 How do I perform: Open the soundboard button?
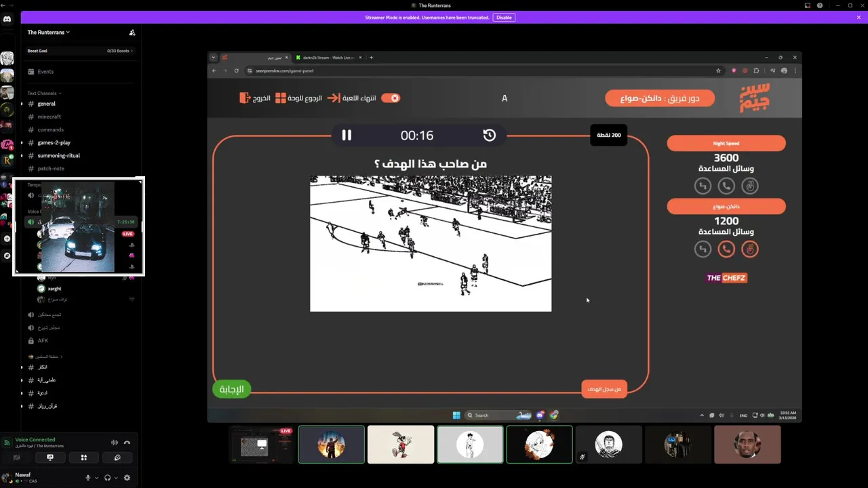117,457
